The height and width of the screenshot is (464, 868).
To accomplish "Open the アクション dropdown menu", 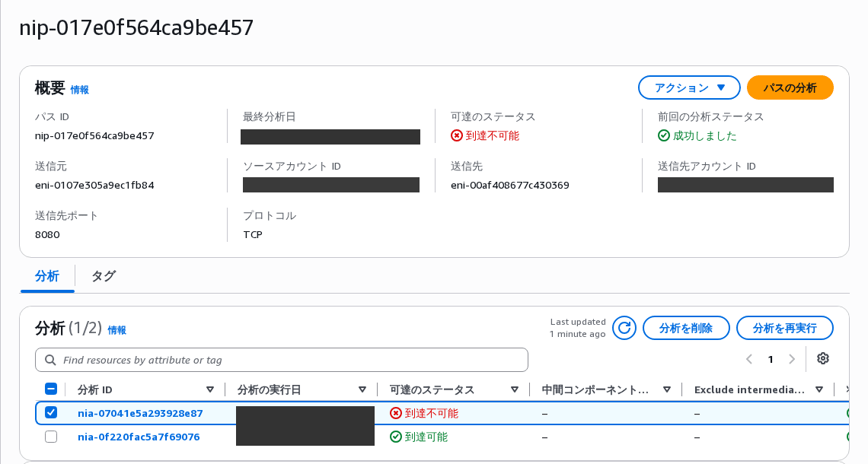I will [689, 88].
